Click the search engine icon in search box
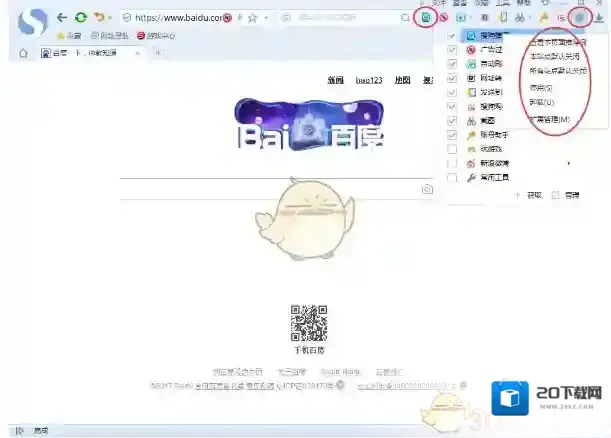The height and width of the screenshot is (438, 611). pyautogui.click(x=286, y=18)
